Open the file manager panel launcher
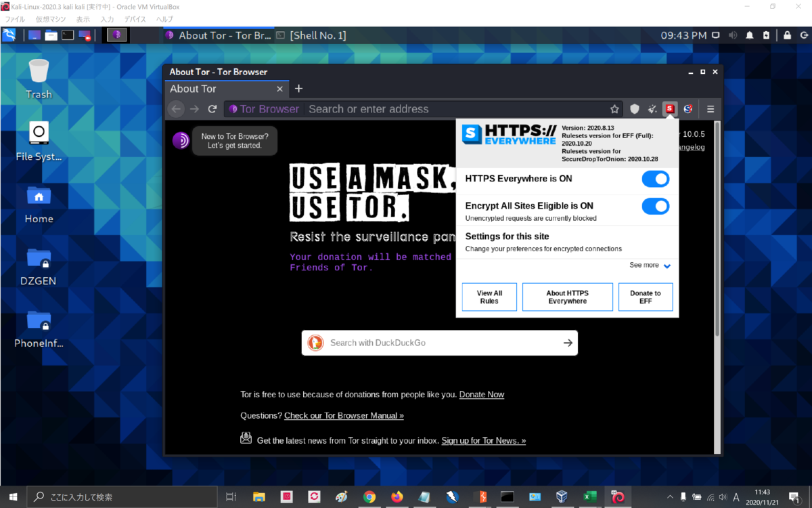 tap(51, 35)
